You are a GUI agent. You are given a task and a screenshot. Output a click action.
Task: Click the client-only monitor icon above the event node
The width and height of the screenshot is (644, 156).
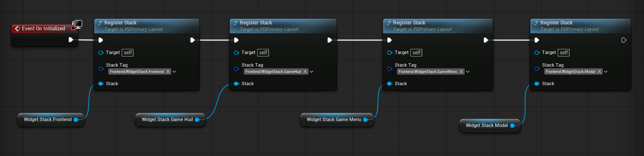pos(77,24)
